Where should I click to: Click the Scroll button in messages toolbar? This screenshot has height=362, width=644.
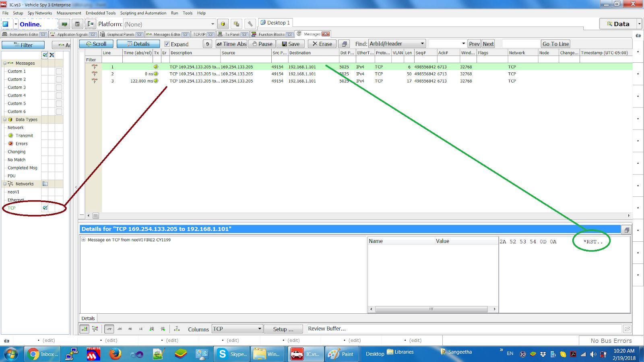pos(96,44)
